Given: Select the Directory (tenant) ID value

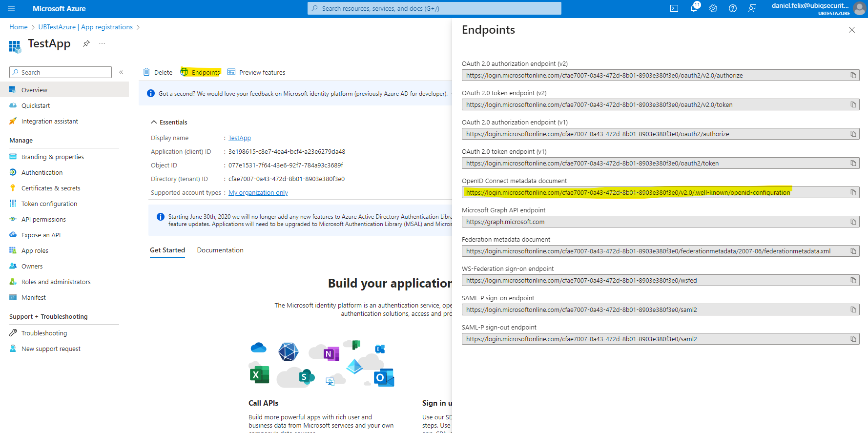Looking at the screenshot, I should click(287, 179).
